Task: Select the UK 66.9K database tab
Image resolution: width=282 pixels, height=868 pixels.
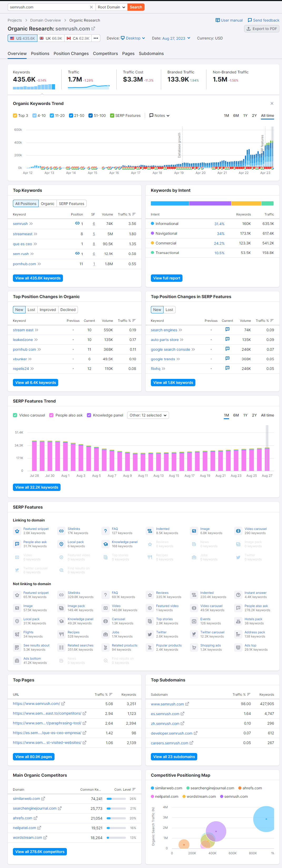Action: [51, 38]
